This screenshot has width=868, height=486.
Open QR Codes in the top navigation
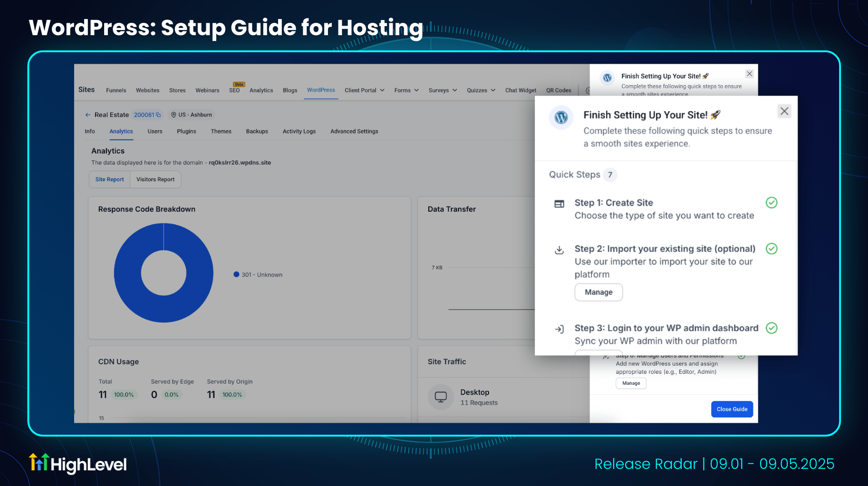[x=559, y=90]
